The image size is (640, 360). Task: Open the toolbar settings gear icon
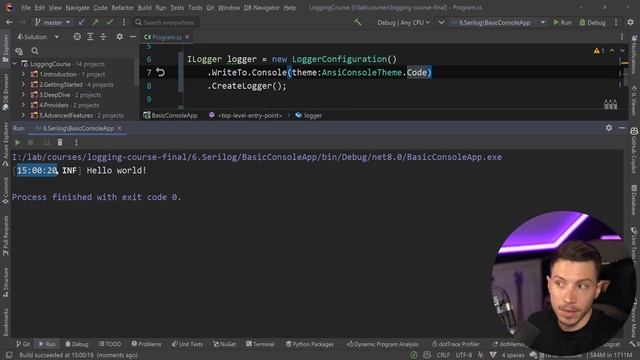click(631, 22)
